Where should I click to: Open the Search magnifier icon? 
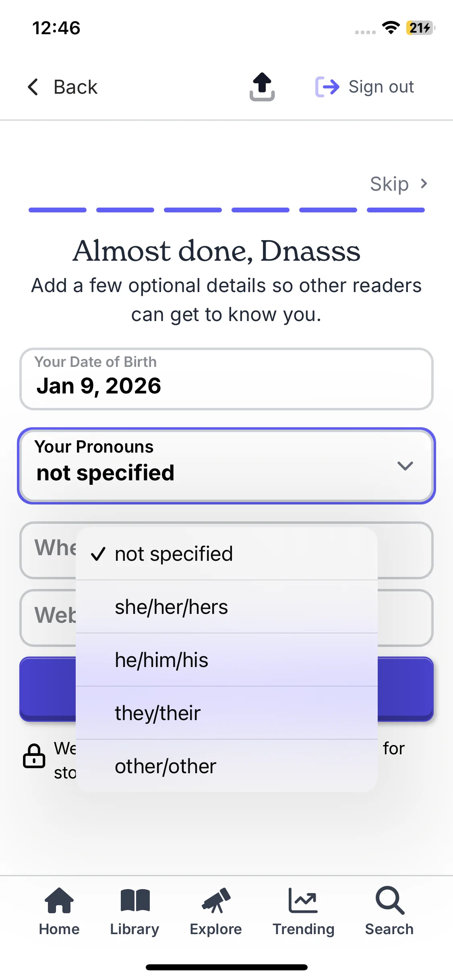389,900
